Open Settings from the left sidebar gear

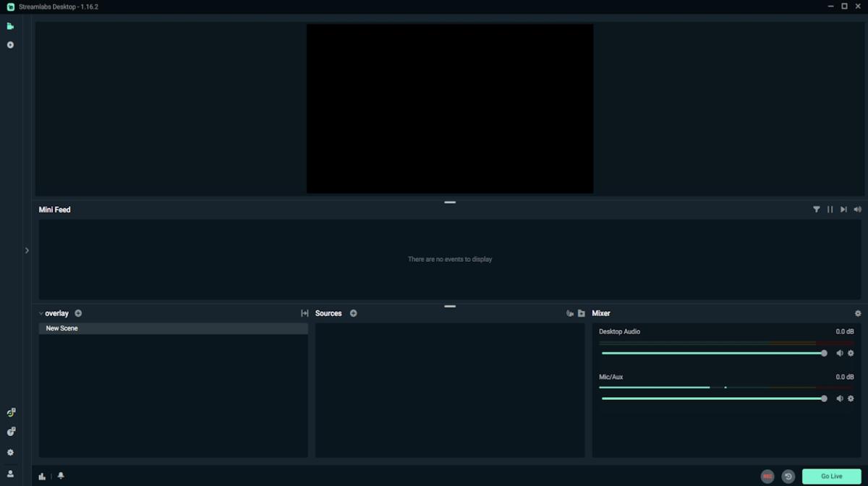(x=10, y=451)
